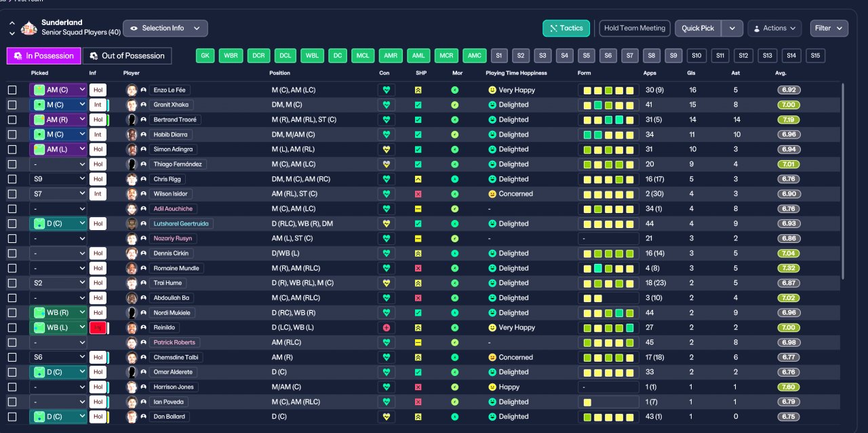This screenshot has height=433, width=868.
Task: Select the S1 substitute slot
Action: 499,56
